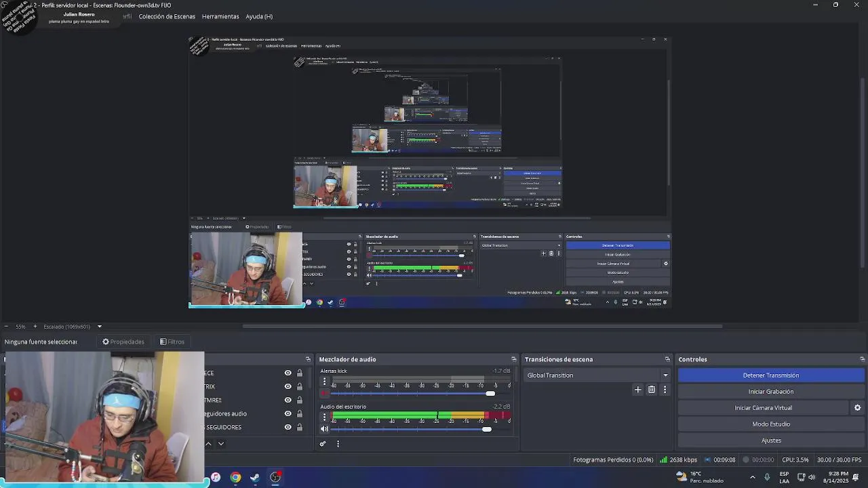Zoom in the preview with plus icon
This screenshot has width=868, height=488.
35,327
